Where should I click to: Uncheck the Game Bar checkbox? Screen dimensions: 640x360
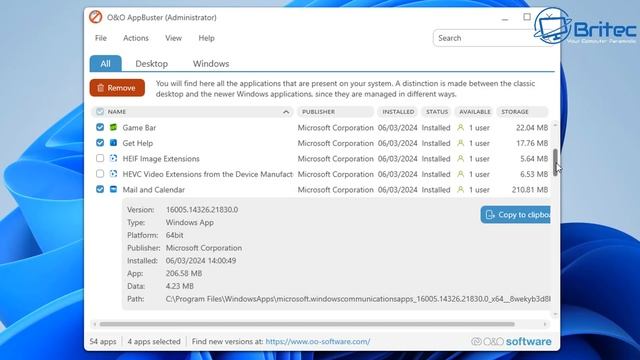tap(100, 127)
